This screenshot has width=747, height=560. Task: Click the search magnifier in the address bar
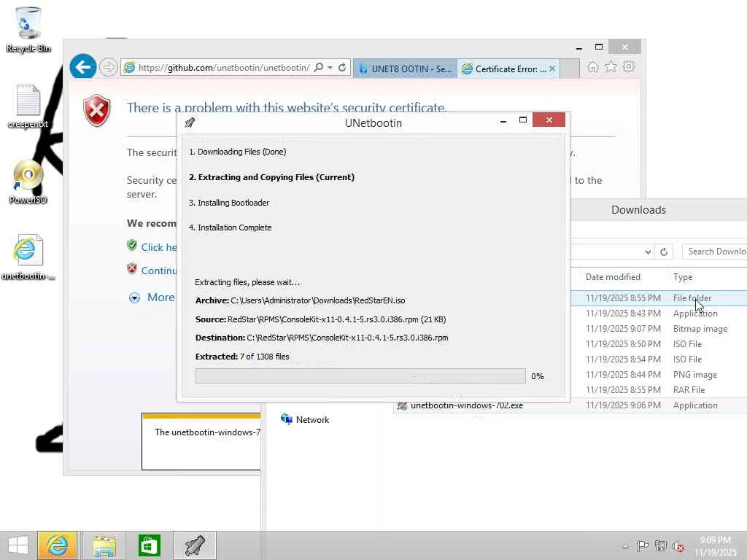[319, 68]
